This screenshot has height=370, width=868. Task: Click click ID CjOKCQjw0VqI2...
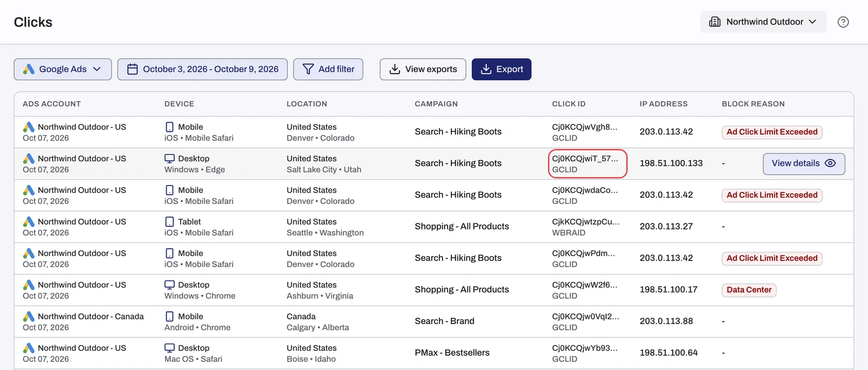[x=586, y=322]
